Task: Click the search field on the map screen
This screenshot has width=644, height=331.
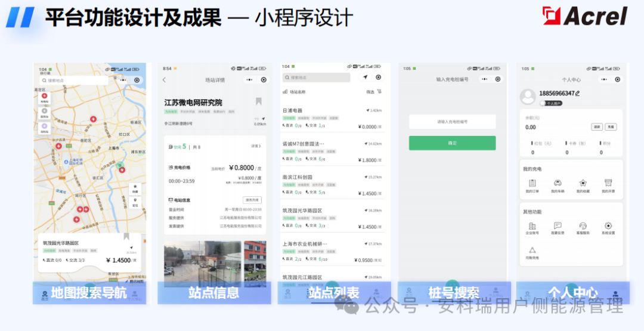Action: point(73,81)
